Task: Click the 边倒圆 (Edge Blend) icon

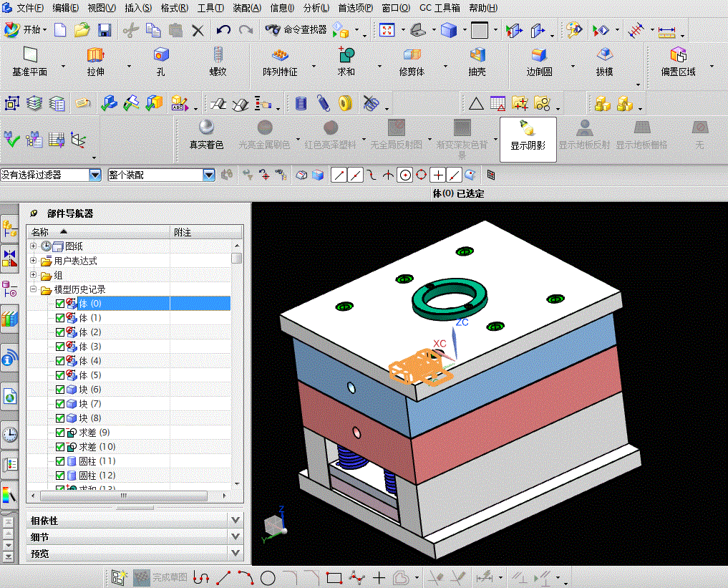Action: [x=538, y=56]
